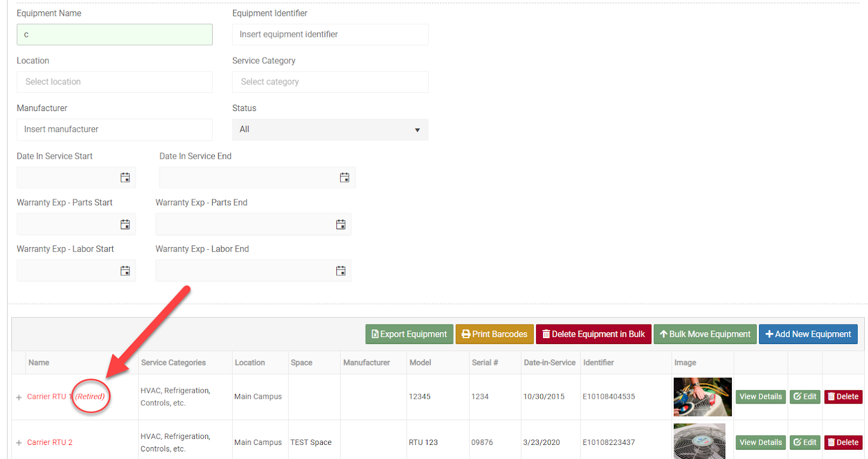Open Warranty Exp Parts End calendar
The width and height of the screenshot is (868, 459).
341,224
